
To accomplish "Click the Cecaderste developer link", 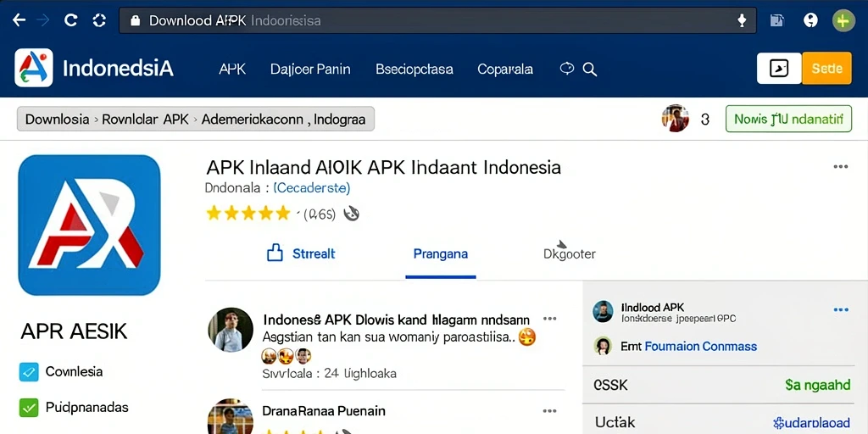I will click(312, 188).
